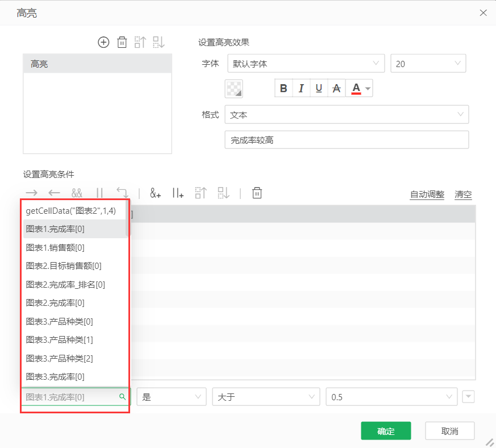The width and height of the screenshot is (496, 448).
Task: Toggle underline formatting
Action: tap(319, 88)
